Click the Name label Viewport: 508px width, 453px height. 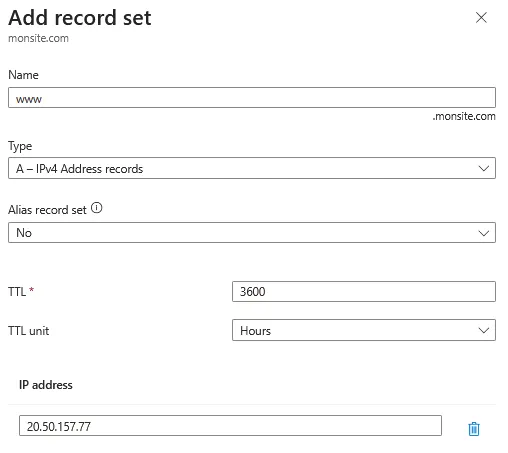coord(23,75)
